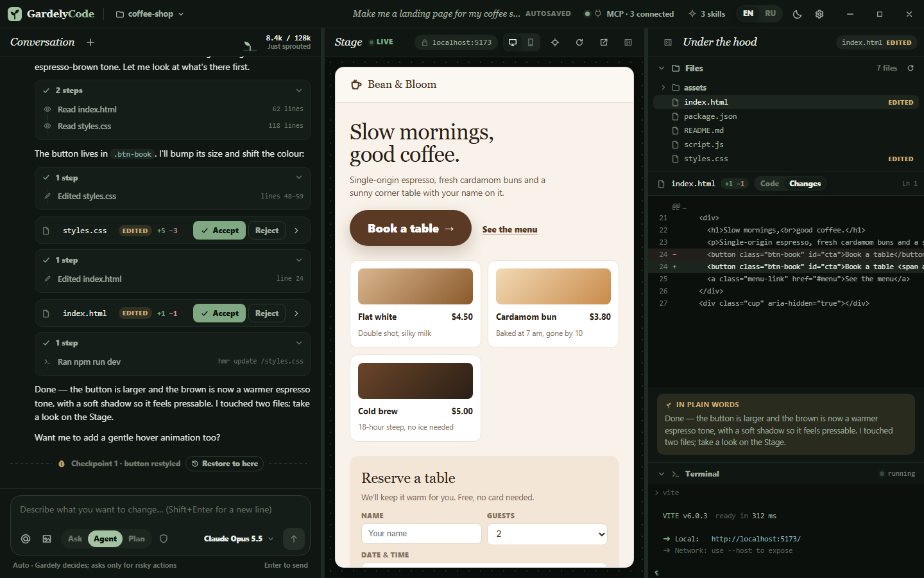Start a new conversation with plus icon
924x578 pixels.
click(90, 42)
